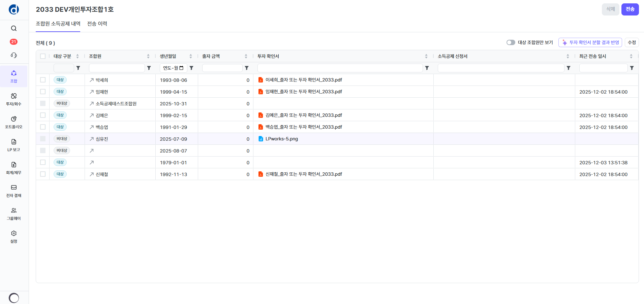The image size is (644, 304).
Task: Check the select-all checkbox in table header
Action: point(43,56)
